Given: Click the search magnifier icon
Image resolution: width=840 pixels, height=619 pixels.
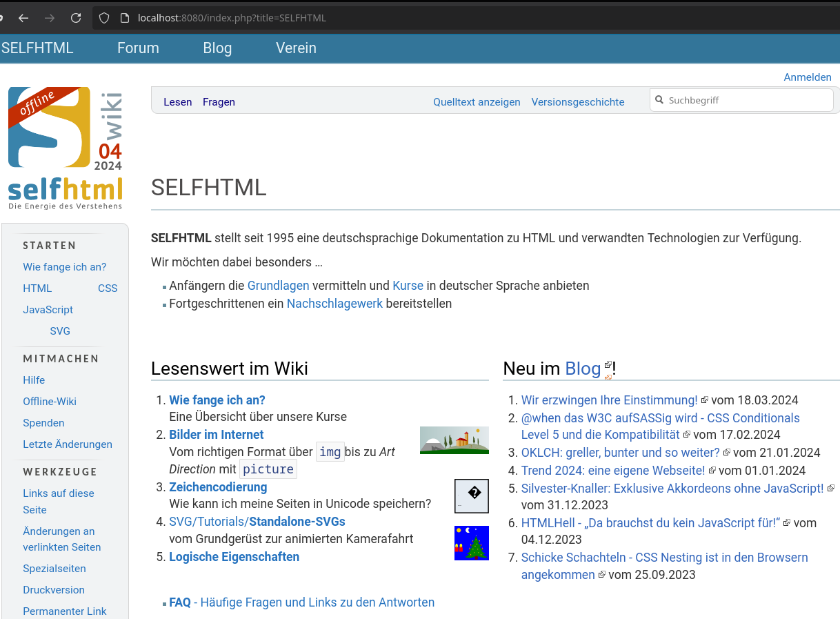Looking at the screenshot, I should pos(659,100).
